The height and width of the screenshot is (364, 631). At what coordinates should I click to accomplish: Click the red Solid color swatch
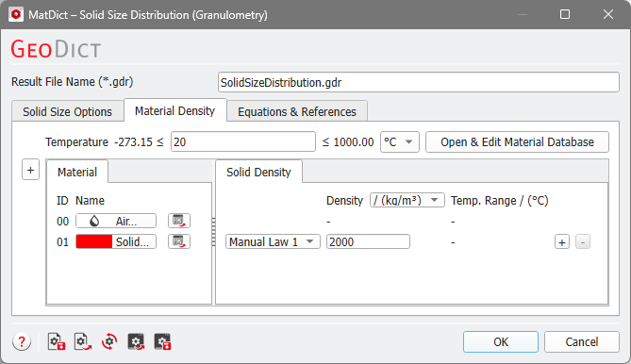click(94, 241)
